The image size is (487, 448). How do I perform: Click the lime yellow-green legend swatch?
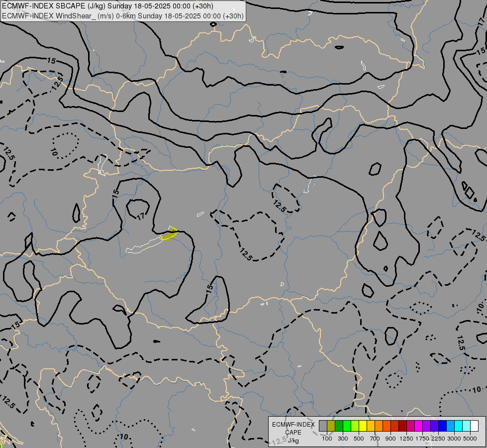[355, 426]
